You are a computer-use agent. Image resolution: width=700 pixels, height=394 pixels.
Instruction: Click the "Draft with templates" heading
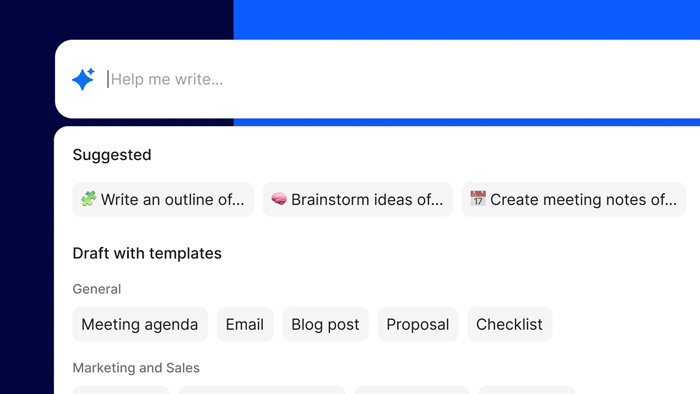click(147, 253)
